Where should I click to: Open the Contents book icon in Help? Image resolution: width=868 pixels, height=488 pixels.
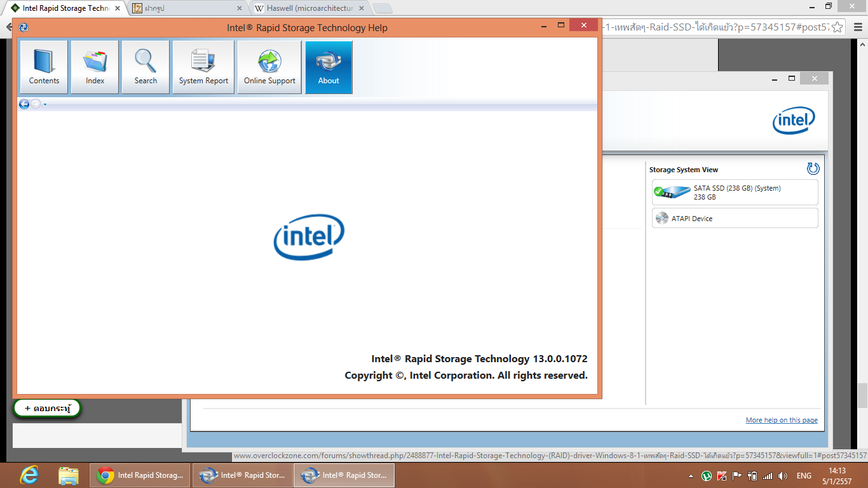(x=44, y=67)
